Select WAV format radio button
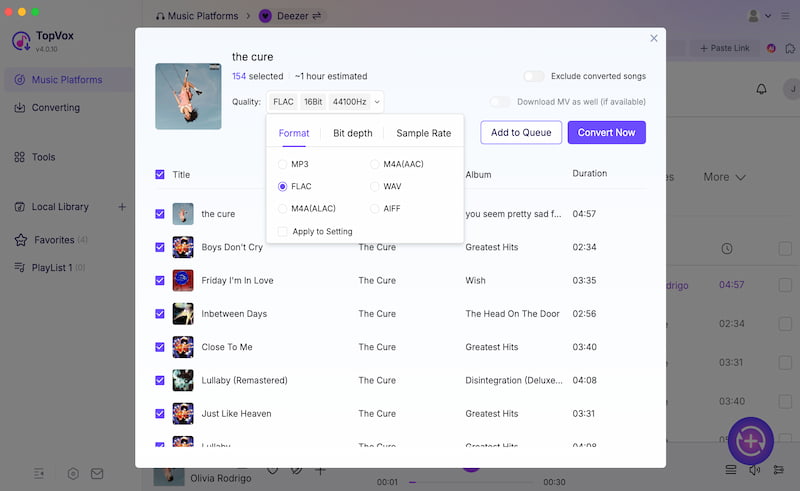Image resolution: width=800 pixels, height=491 pixels. (374, 186)
